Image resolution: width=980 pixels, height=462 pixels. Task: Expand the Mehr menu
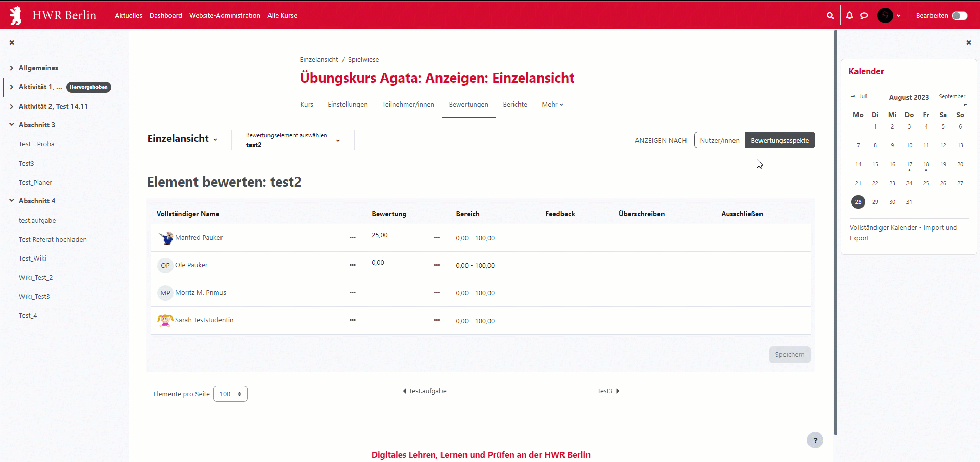[x=552, y=105]
